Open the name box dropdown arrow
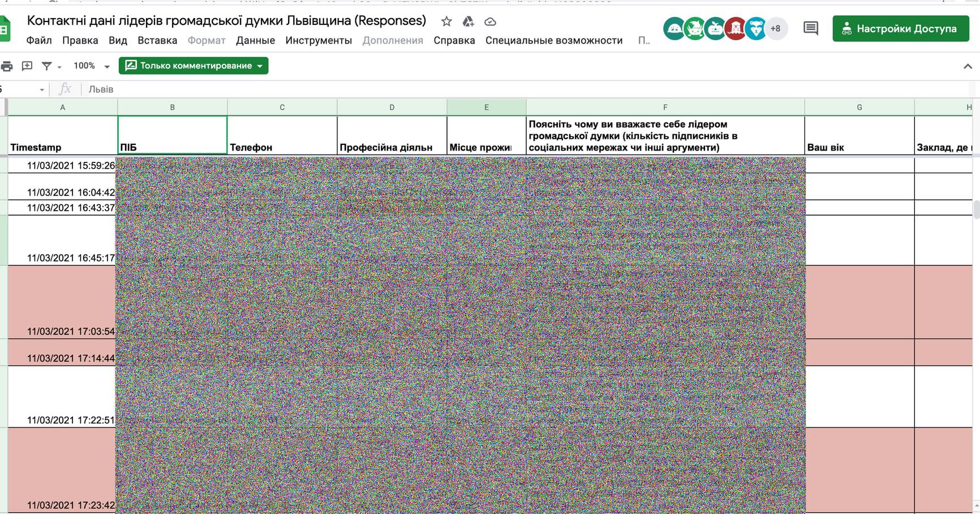The height and width of the screenshot is (514, 980). 41,89
